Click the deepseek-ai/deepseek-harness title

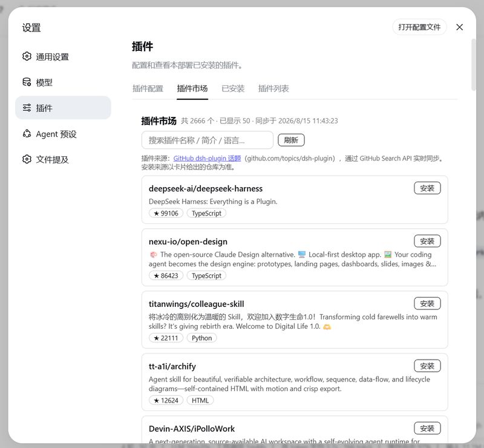coord(206,188)
